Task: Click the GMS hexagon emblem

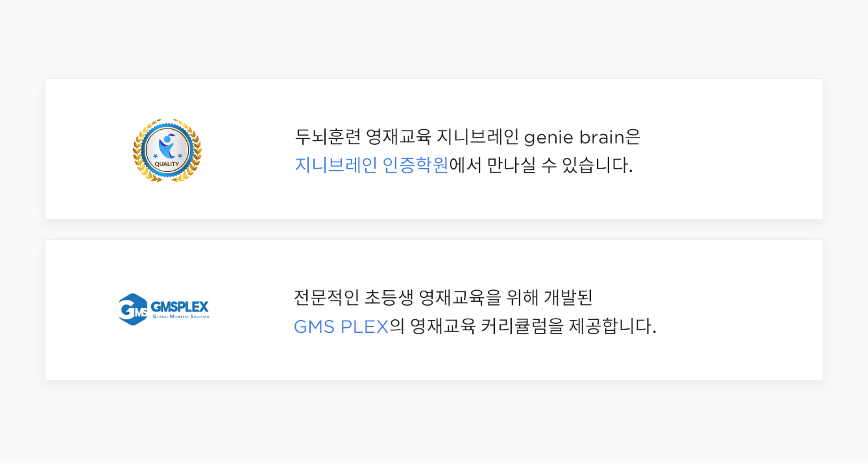Action: click(x=132, y=310)
